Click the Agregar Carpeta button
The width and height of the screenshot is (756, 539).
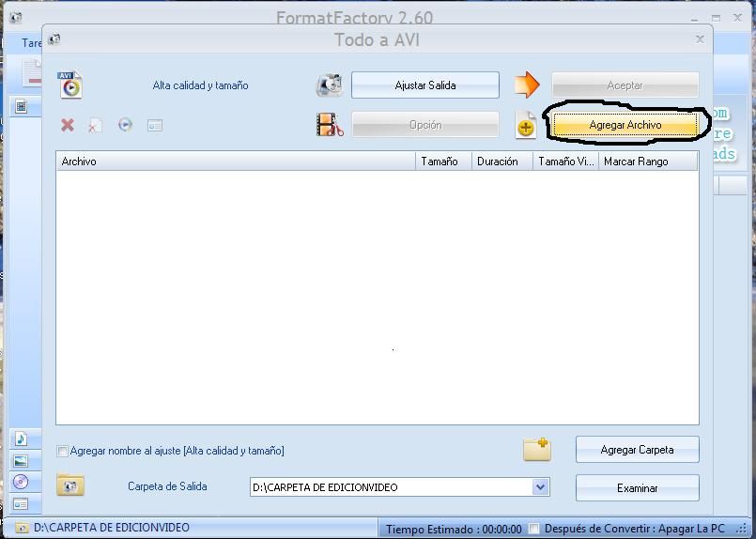tap(638, 450)
